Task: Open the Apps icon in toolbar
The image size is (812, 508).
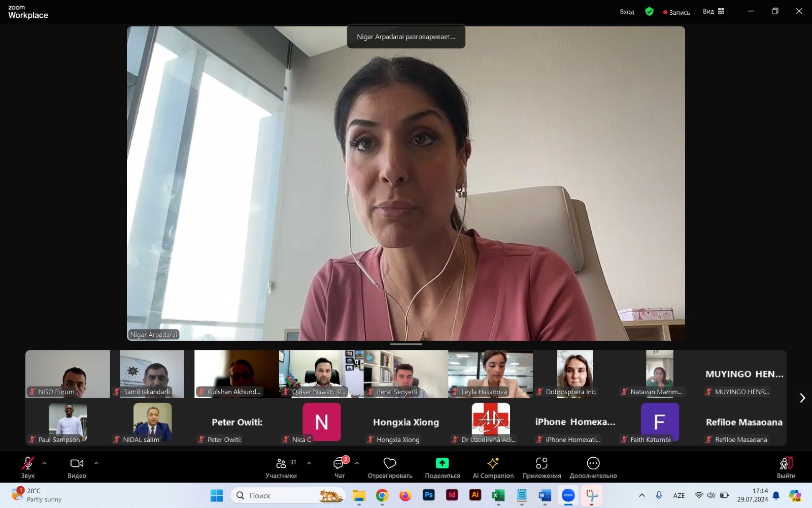Action: coord(542,463)
